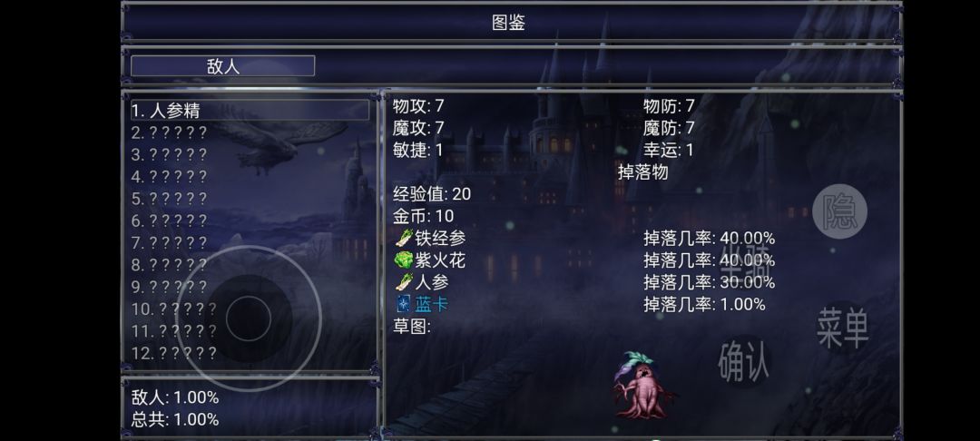
Task: Tap the round 隐 hide button
Action: point(839,211)
